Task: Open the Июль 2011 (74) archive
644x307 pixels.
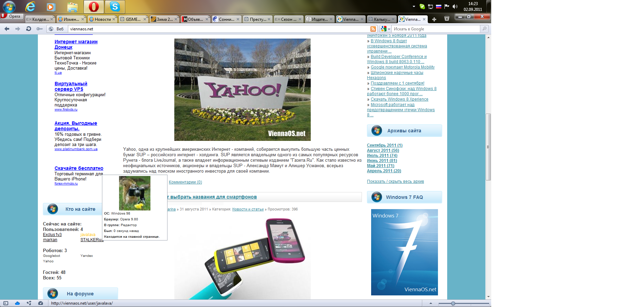Action: coord(382,156)
